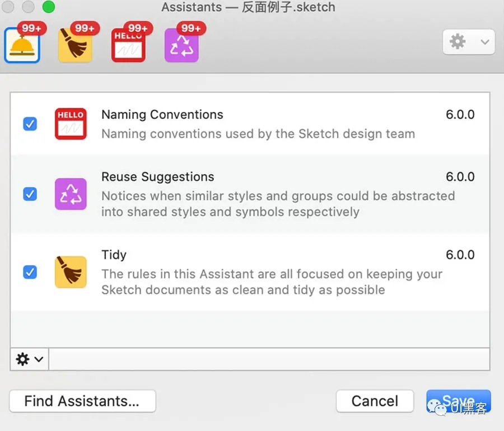Select the Tidy assistant row description
Screen dimensions: 504x431
click(x=272, y=282)
